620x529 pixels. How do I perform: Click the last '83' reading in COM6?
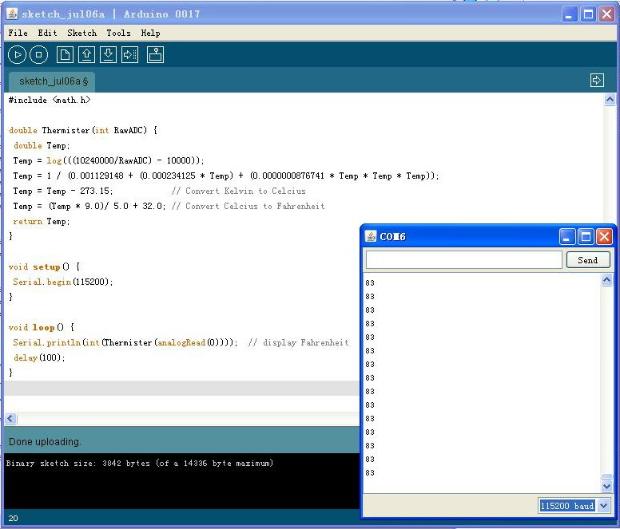pos(370,473)
